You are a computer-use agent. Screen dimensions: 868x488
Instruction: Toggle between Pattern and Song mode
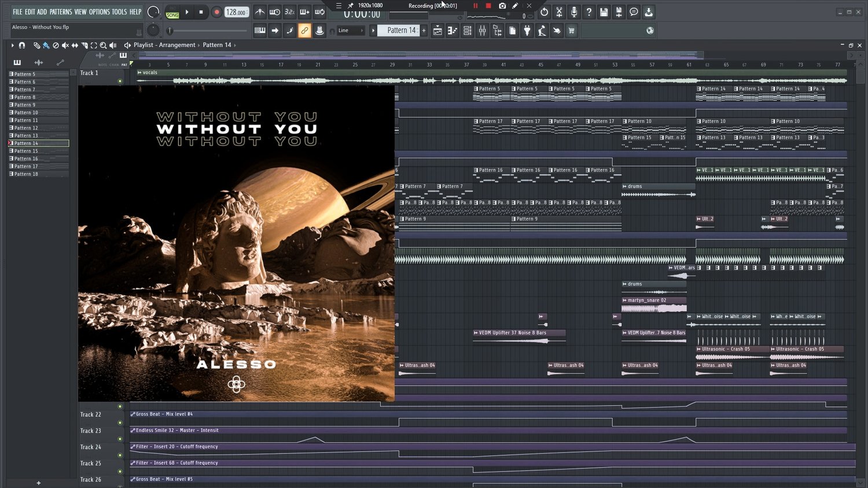172,12
